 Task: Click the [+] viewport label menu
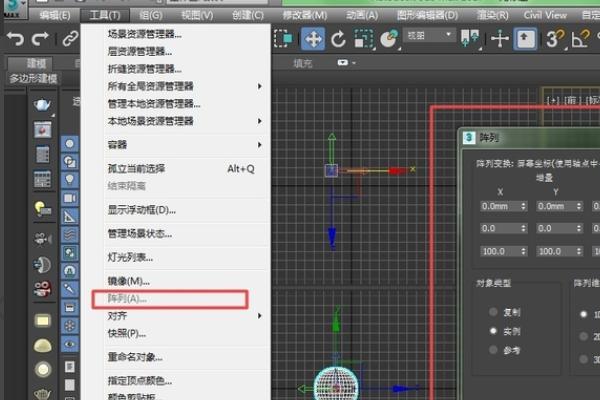click(553, 100)
